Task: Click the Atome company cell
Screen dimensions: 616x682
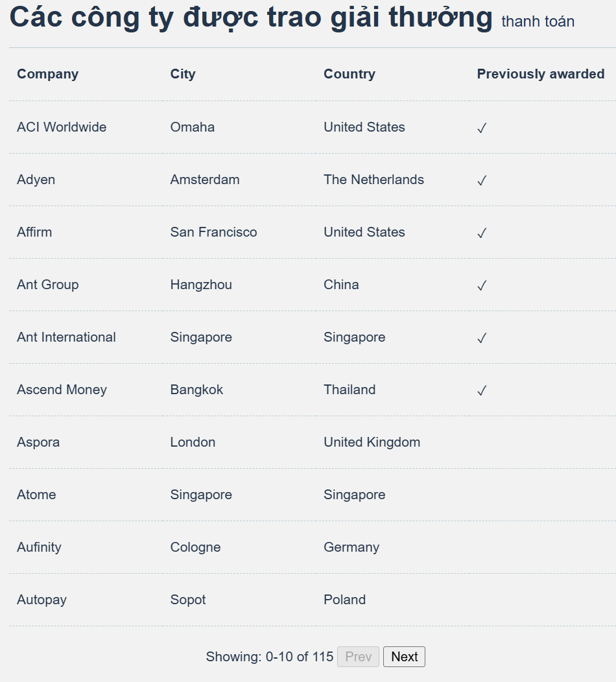Action: click(x=36, y=495)
